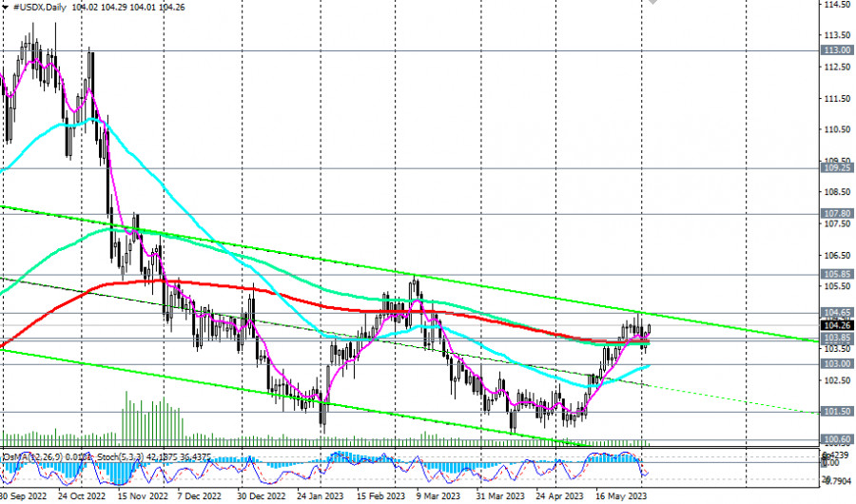Click the '24 Apr 2023' date label
This screenshot has height=504, width=856.
(559, 495)
